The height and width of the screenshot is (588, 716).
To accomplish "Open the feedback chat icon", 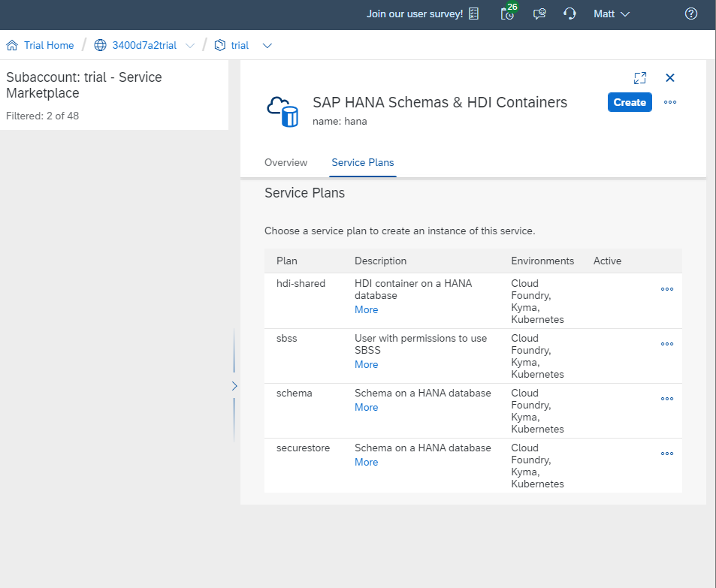I will tap(539, 14).
